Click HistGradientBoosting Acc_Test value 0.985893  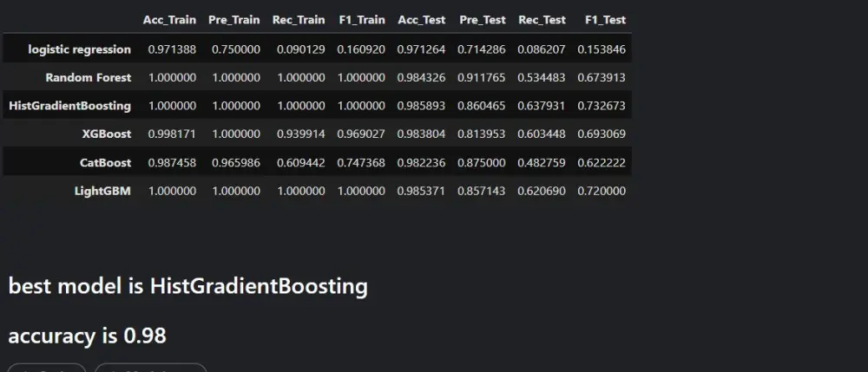click(421, 106)
